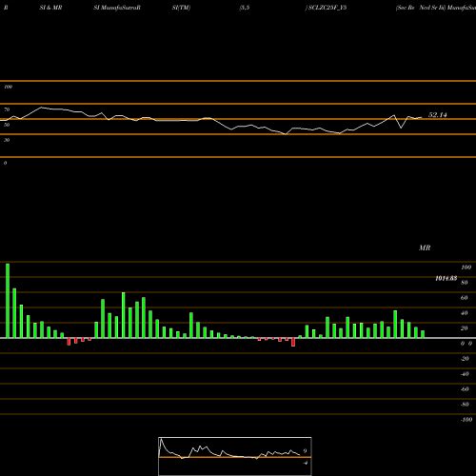Click the tallest green bar in MR histogram
The width and height of the screenshot is (476, 476).
[8, 301]
